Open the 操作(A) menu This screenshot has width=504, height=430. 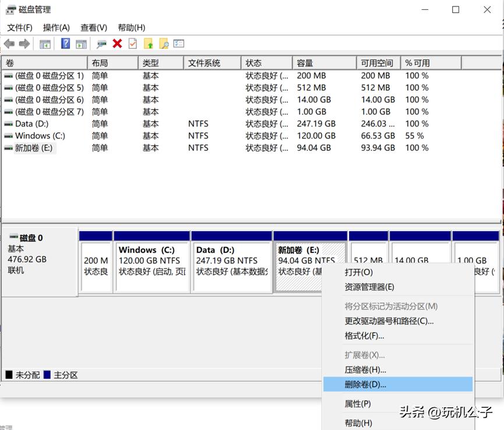56,27
